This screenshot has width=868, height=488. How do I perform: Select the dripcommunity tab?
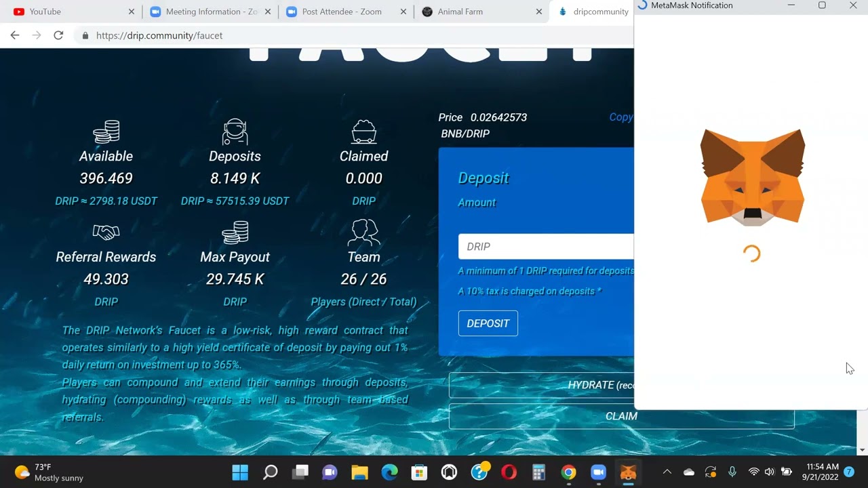point(591,12)
